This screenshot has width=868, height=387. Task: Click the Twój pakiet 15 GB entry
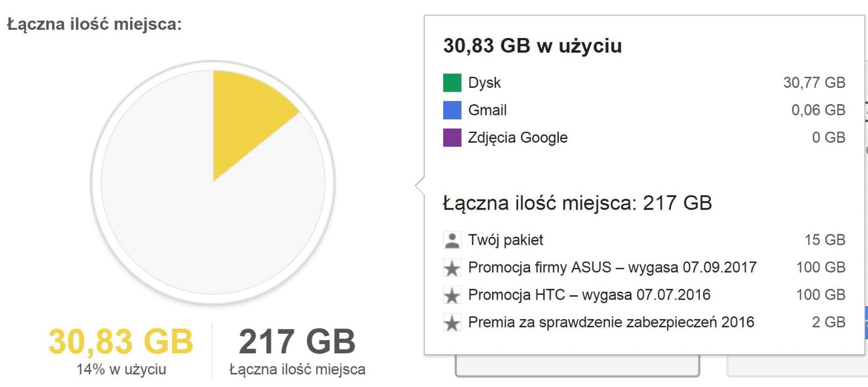[644, 240]
